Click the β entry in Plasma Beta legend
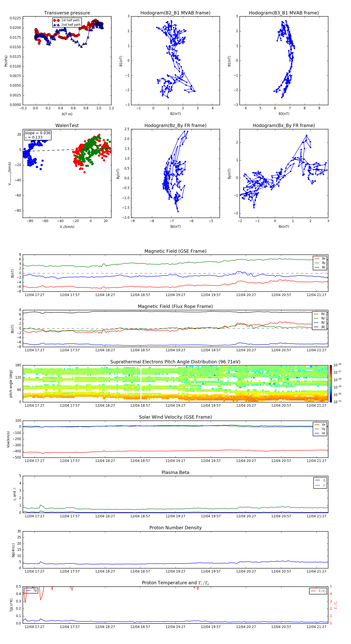Screen dimensions: 351x644 pos(321,485)
